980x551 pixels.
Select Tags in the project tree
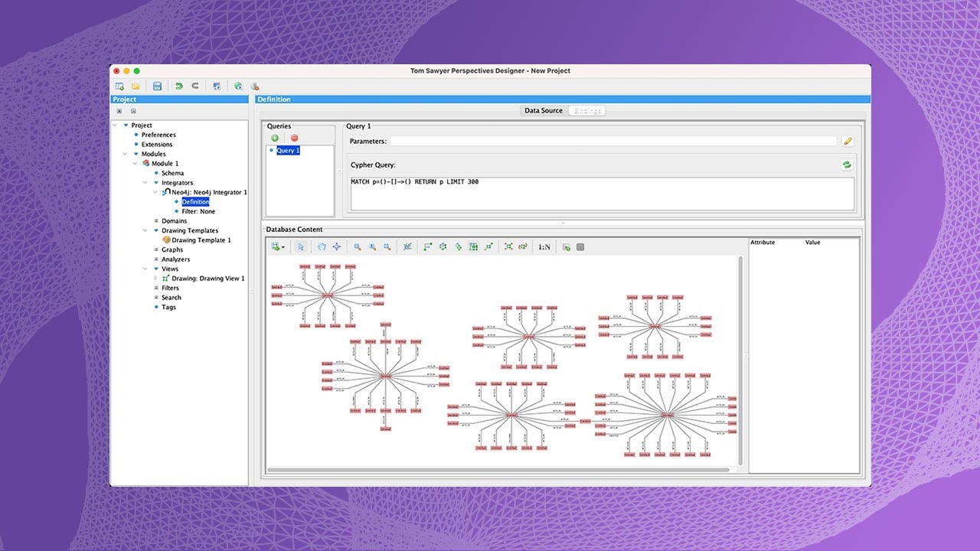tap(168, 307)
